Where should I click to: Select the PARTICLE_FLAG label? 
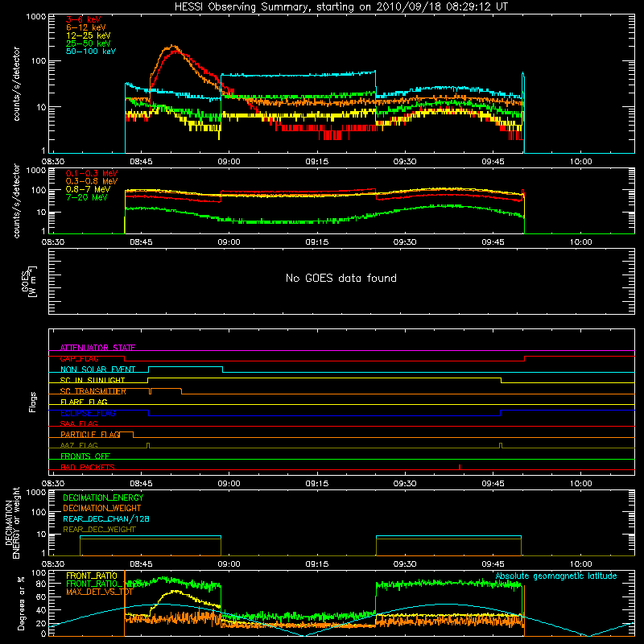pos(90,434)
